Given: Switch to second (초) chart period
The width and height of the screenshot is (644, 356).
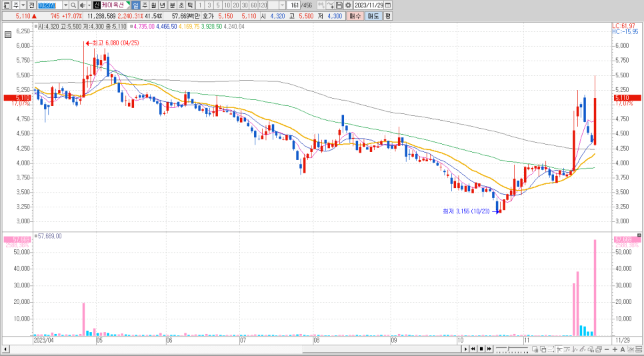Looking at the screenshot, I should [x=181, y=5].
